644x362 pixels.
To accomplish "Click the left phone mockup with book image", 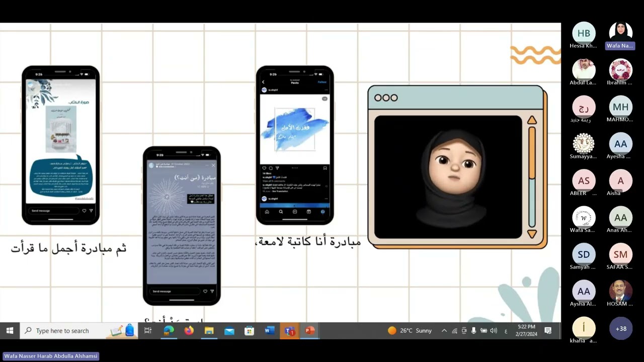I will pos(60,145).
